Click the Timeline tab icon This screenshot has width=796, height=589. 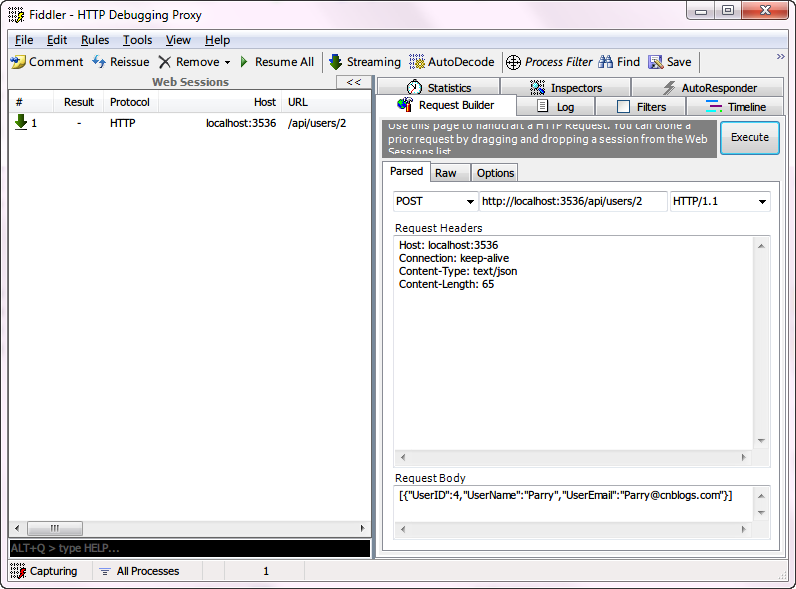(714, 106)
